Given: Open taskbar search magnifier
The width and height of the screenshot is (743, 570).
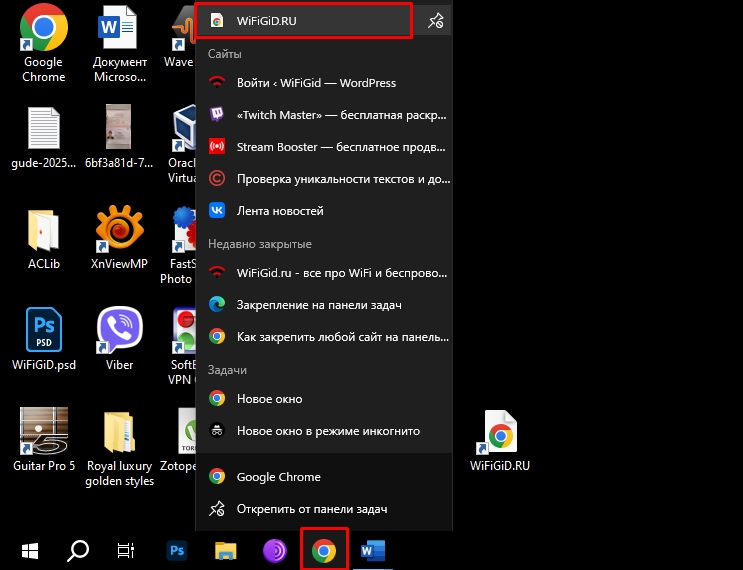Looking at the screenshot, I should [x=78, y=551].
